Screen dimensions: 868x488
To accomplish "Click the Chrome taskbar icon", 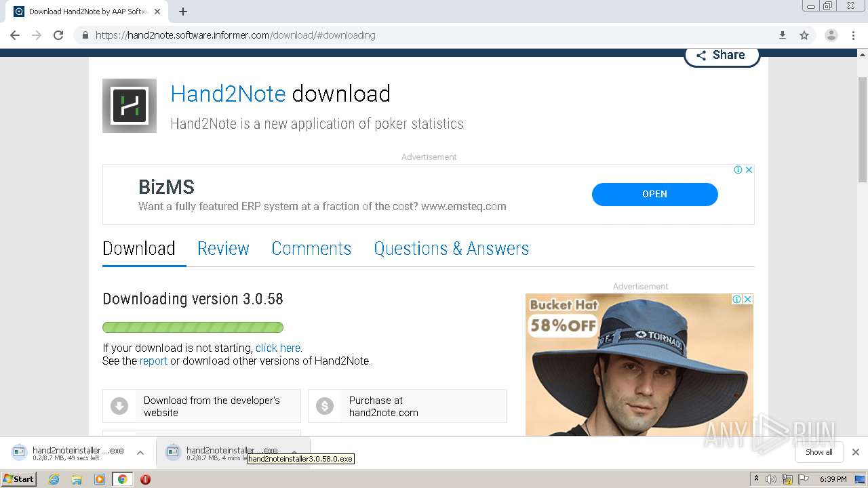I will pyautogui.click(x=122, y=479).
